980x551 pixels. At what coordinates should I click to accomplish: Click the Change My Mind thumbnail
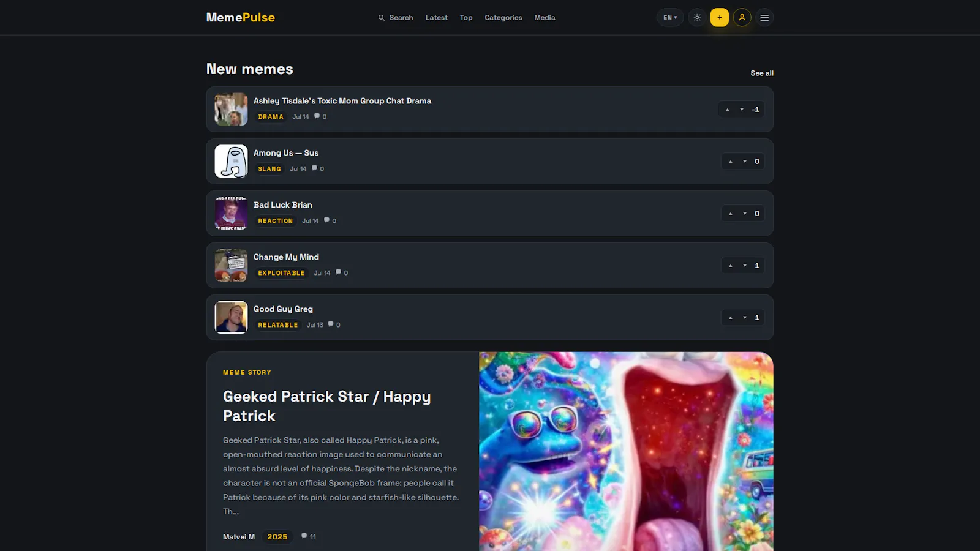tap(231, 265)
